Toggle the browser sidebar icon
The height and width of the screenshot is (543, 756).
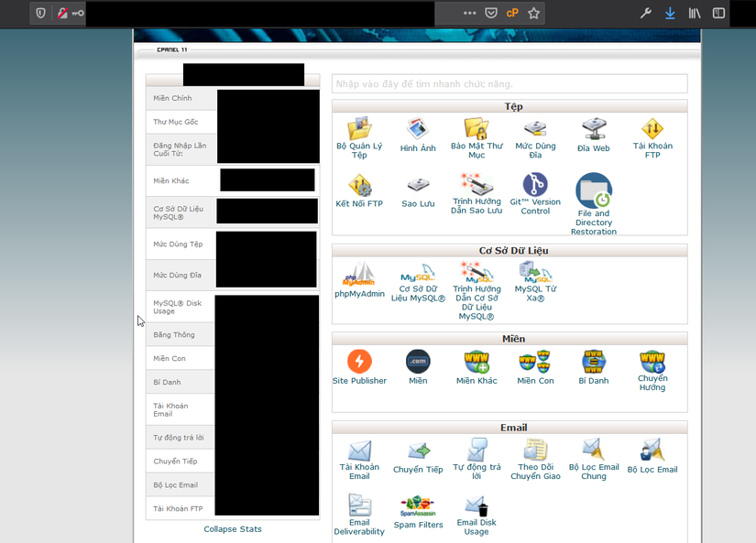tap(718, 13)
